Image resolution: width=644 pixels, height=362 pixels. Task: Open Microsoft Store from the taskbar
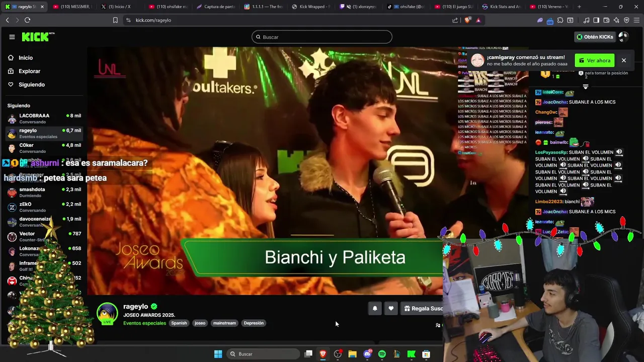426,354
